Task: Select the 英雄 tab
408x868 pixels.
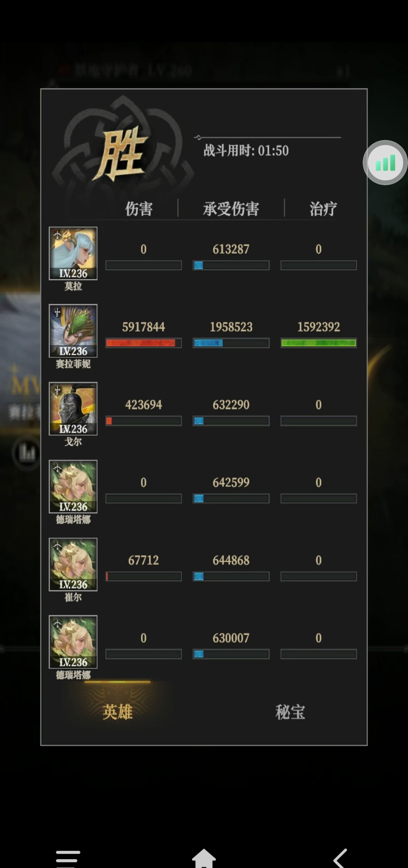Action: pos(118,712)
